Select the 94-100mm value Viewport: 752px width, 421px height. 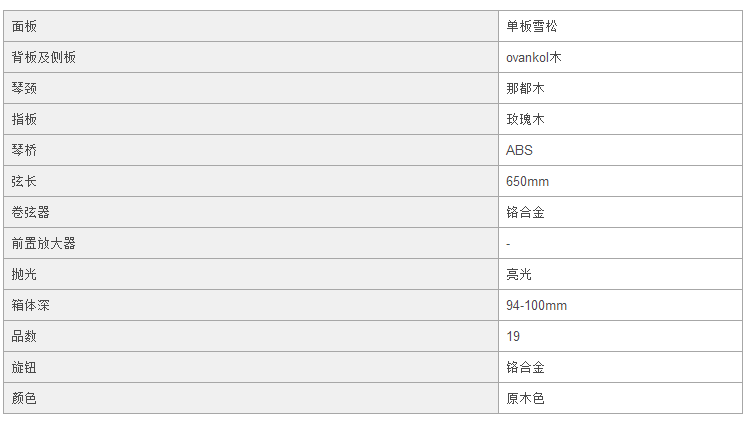point(536,305)
